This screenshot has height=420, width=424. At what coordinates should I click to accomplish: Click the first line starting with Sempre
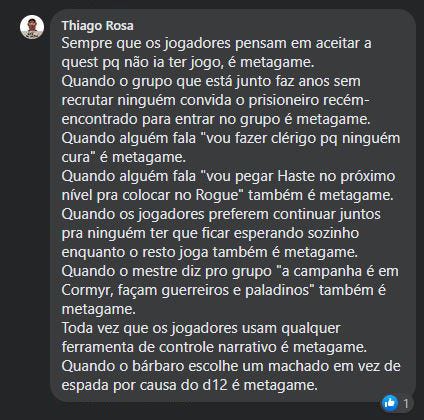(x=216, y=43)
